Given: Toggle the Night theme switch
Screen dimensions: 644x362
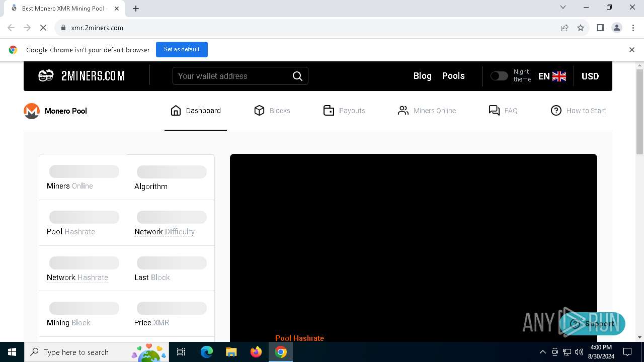Looking at the screenshot, I should [499, 76].
